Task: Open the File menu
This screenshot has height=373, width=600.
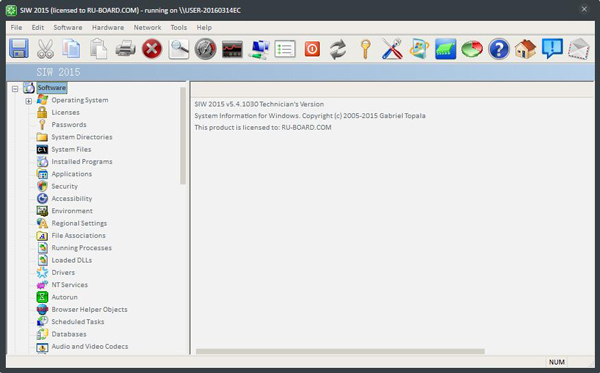Action: [x=16, y=28]
